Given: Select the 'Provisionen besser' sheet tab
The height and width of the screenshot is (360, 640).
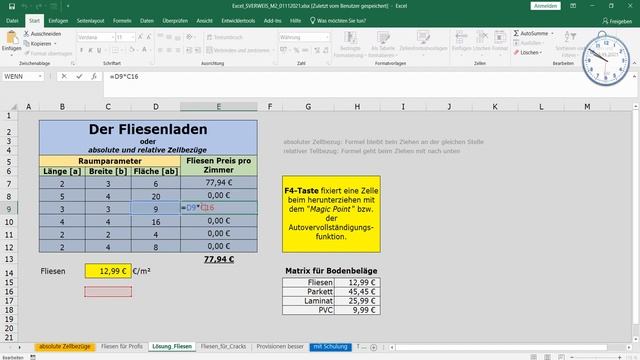Looking at the screenshot, I should tap(280, 347).
